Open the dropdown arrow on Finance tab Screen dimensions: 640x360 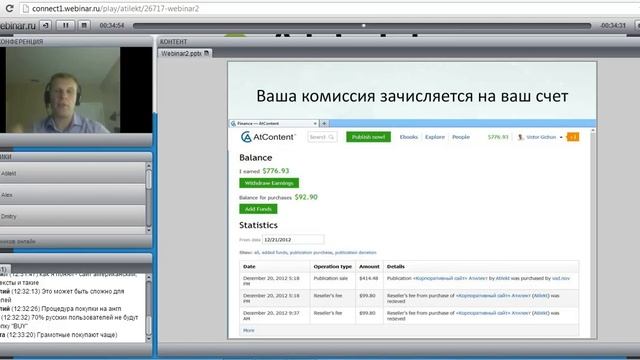315,123
